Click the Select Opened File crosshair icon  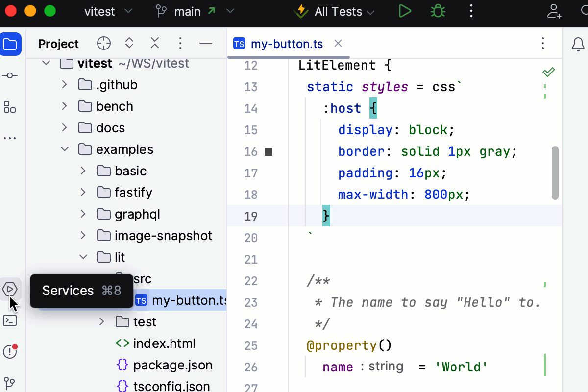(103, 44)
